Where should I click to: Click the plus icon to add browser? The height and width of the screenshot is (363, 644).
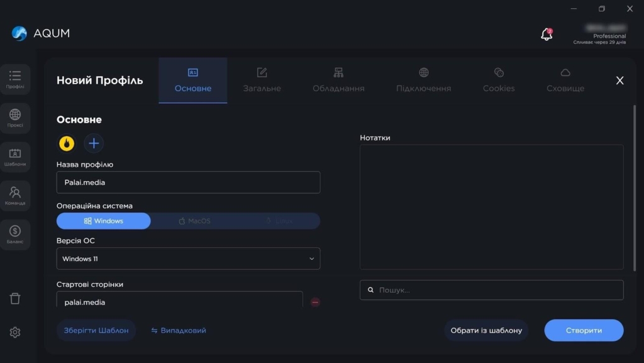[x=94, y=143]
